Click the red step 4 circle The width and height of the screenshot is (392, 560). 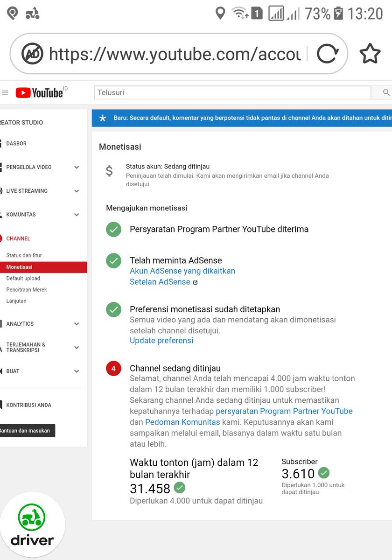[113, 369]
